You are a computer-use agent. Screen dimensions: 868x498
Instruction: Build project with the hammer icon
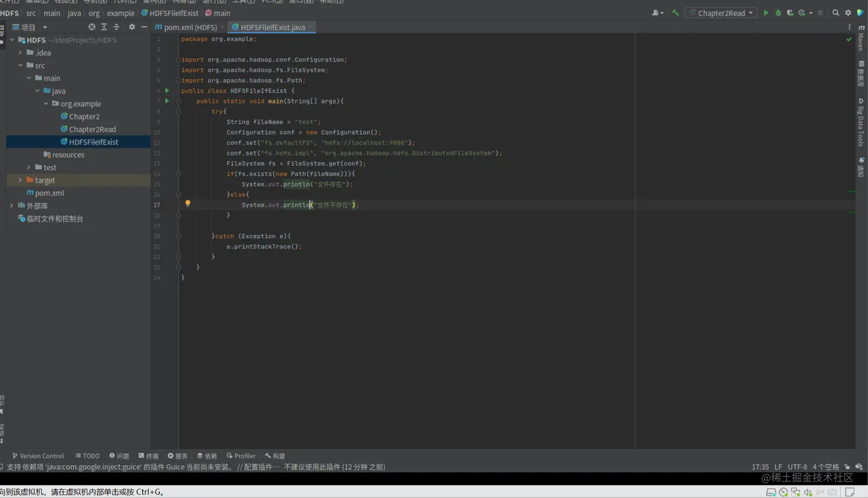tap(675, 13)
